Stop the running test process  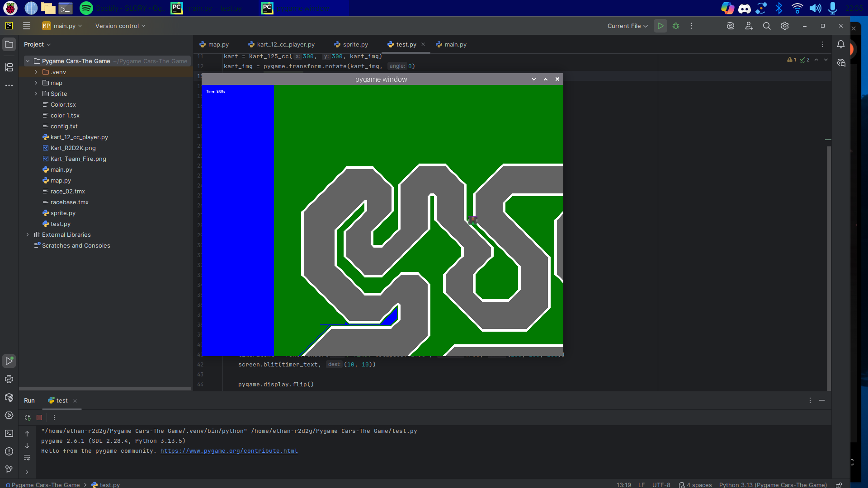coord(39,418)
